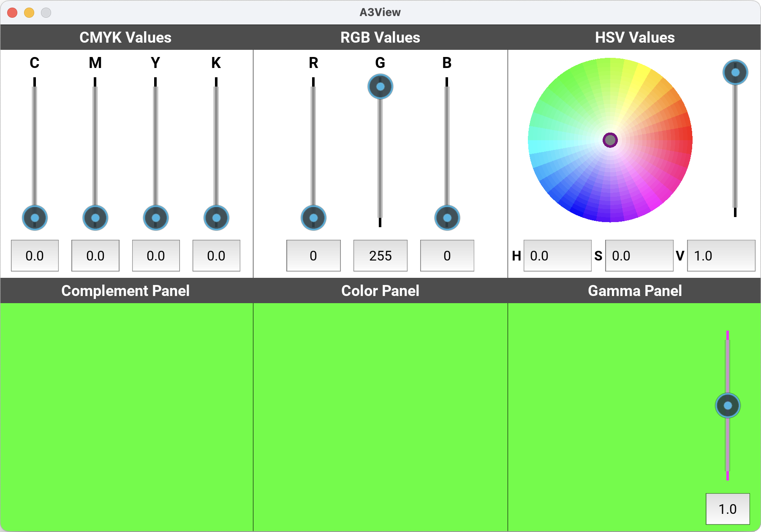Click the C value text field
Image resolution: width=761 pixels, height=532 pixels.
(x=35, y=255)
